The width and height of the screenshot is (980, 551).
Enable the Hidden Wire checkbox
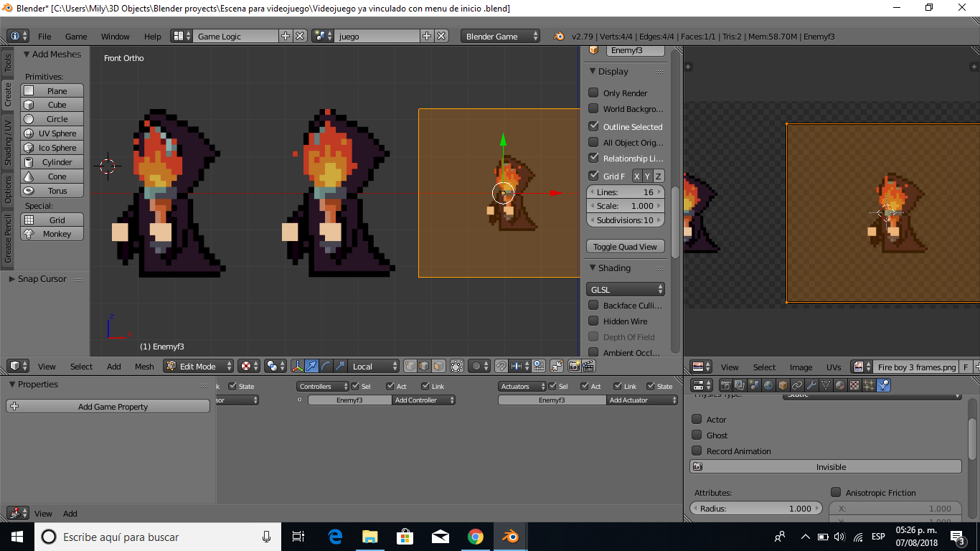tap(593, 321)
